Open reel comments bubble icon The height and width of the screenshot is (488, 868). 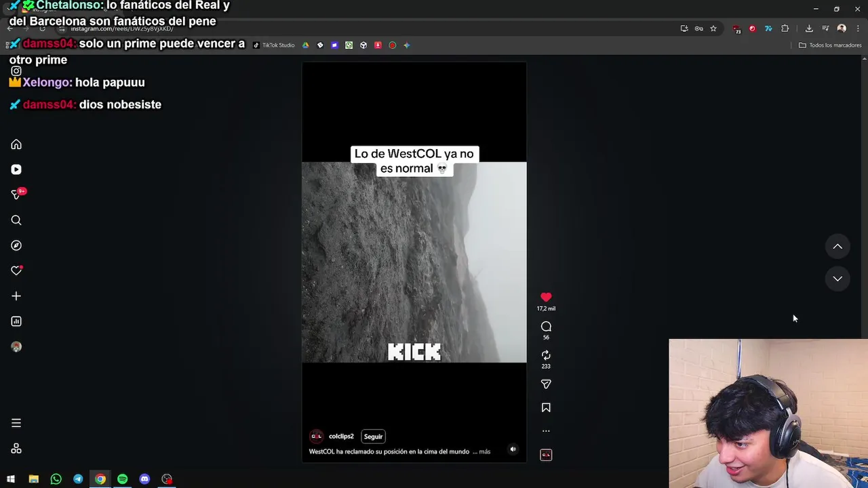pos(546,327)
